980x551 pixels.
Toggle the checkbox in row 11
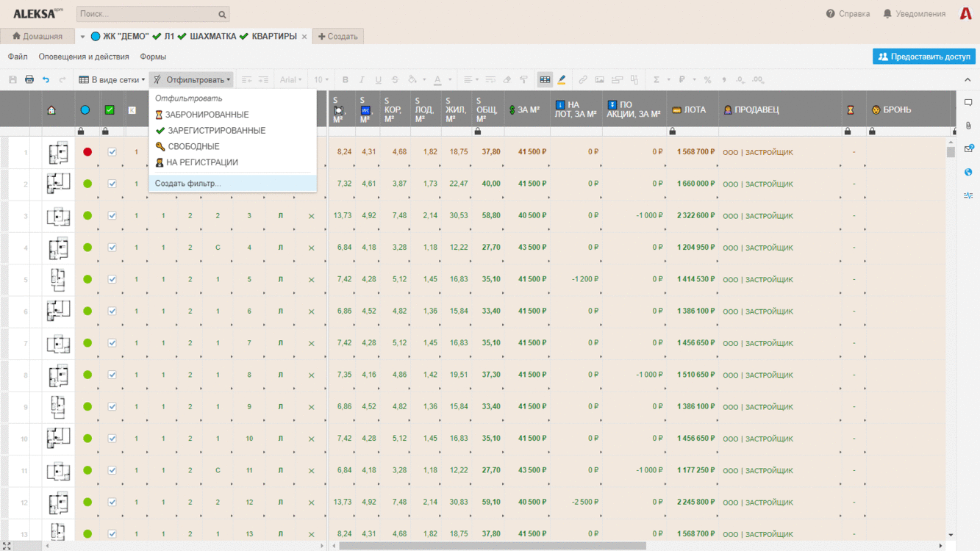(x=112, y=470)
